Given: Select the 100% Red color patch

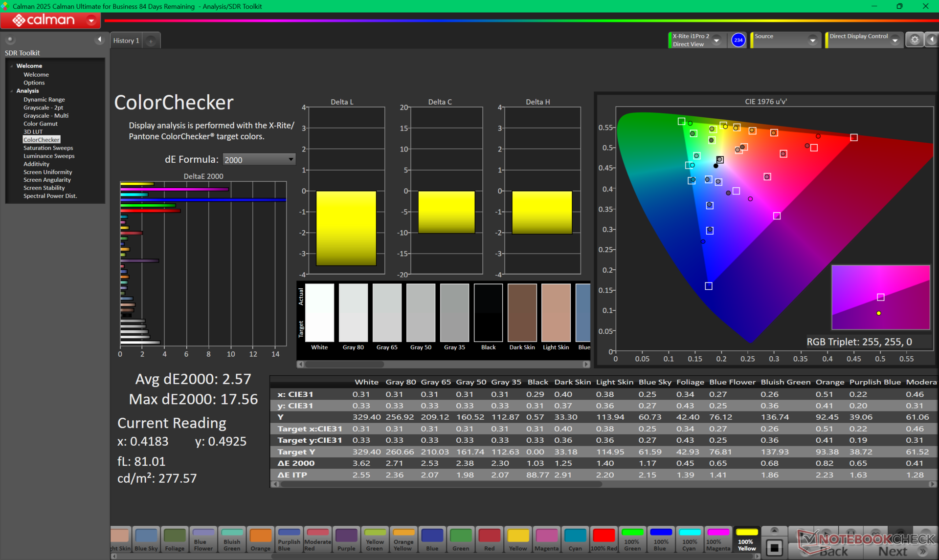Looking at the screenshot, I should click(604, 539).
